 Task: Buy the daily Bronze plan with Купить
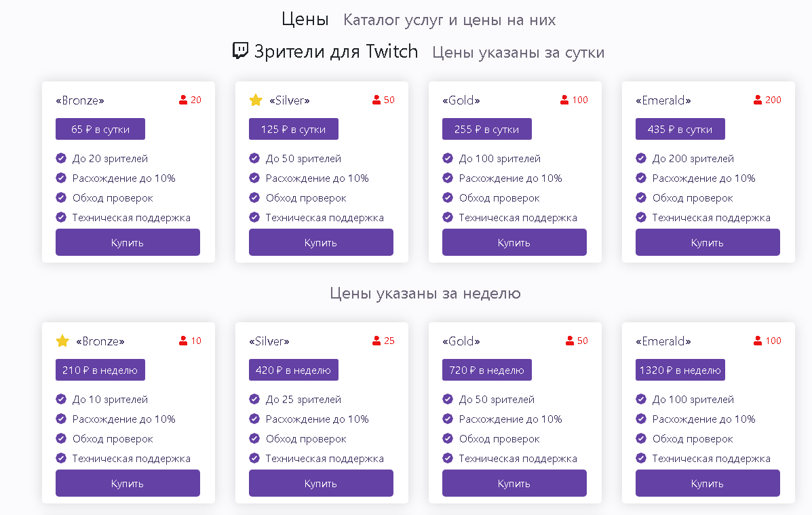tap(128, 242)
